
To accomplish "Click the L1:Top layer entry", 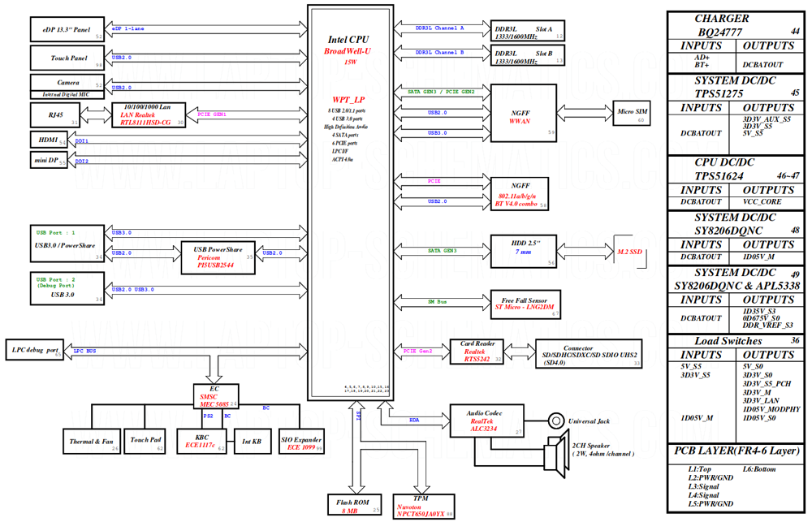I will click(x=699, y=469).
